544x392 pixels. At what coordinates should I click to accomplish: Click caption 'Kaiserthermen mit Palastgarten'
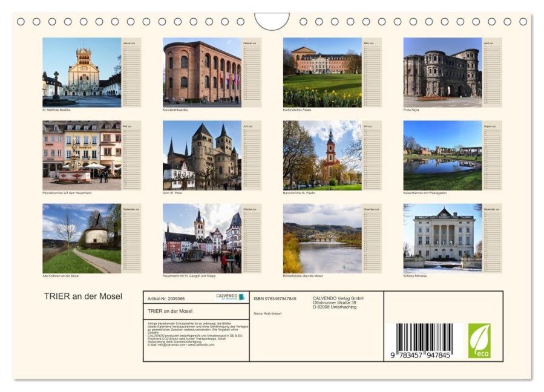(x=425, y=193)
